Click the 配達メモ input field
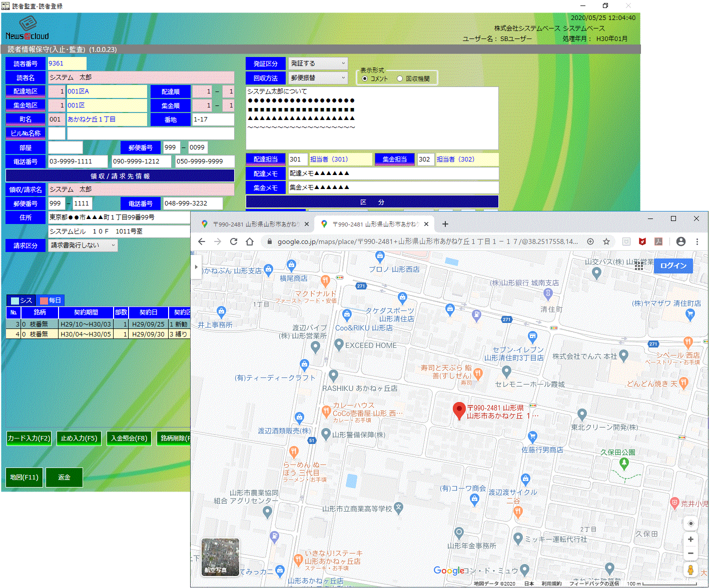 click(393, 173)
